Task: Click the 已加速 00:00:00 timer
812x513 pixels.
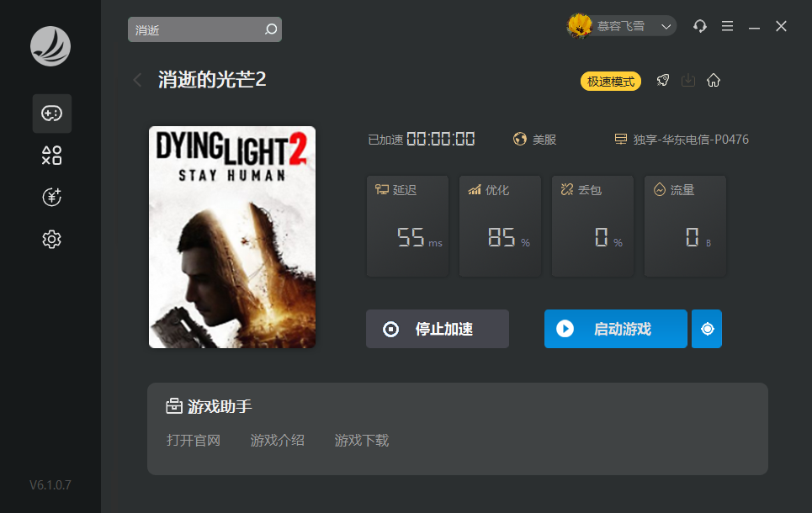Action: tap(421, 140)
